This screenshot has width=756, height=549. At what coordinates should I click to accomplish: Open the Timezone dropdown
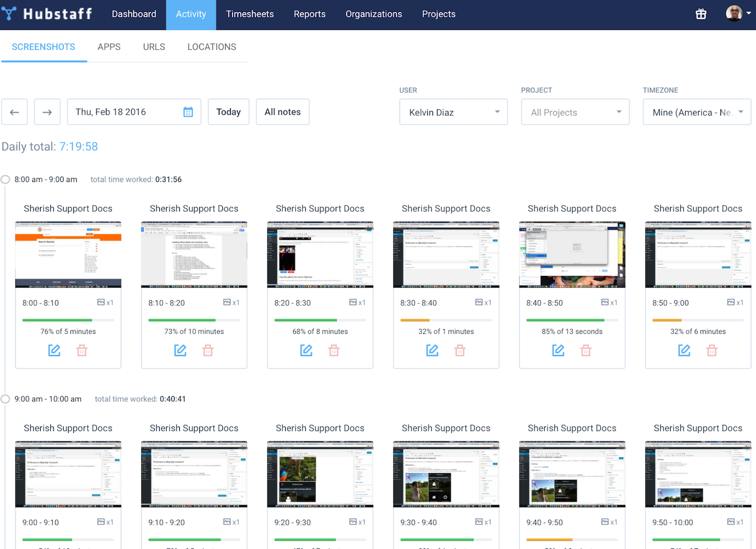[x=697, y=112]
